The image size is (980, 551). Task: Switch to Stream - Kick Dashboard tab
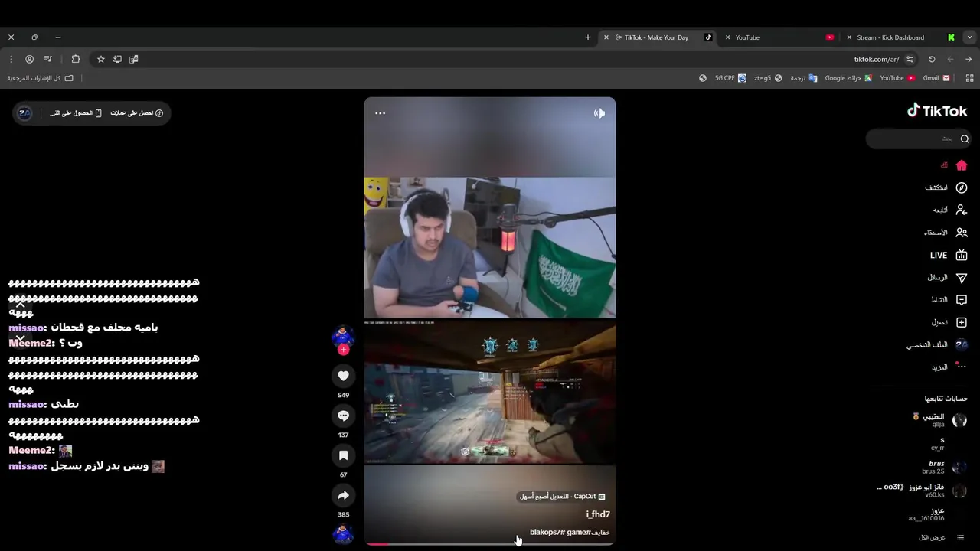tap(902, 37)
